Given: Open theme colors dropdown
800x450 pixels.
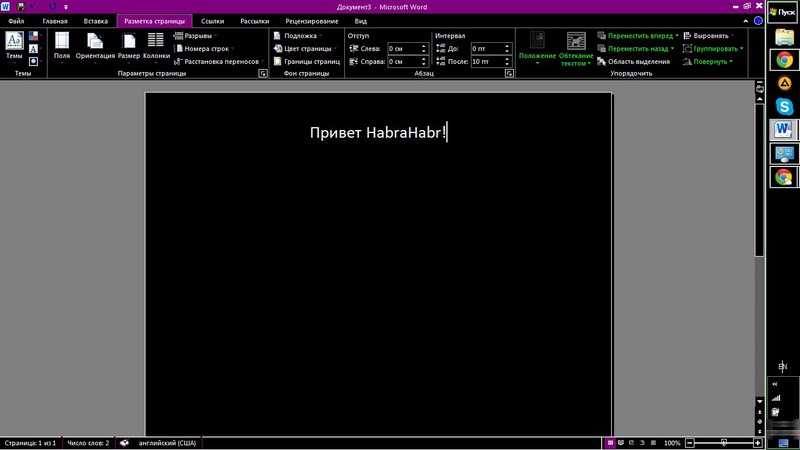Looking at the screenshot, I should 35,36.
